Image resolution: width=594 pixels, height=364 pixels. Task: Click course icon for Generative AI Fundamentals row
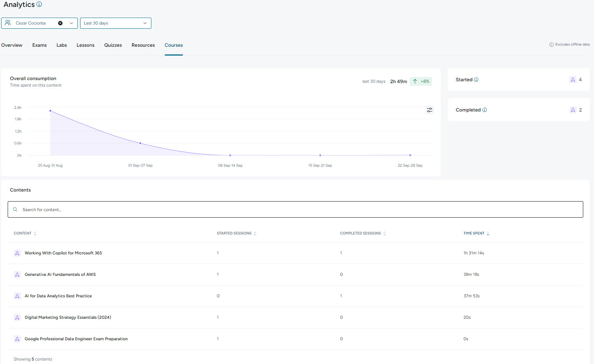(x=17, y=274)
